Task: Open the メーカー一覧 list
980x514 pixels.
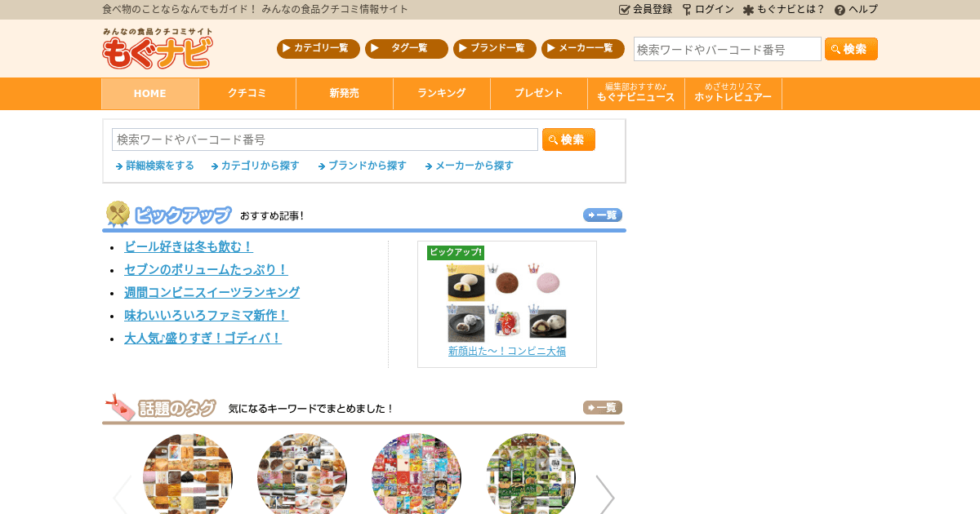Action: [582, 48]
